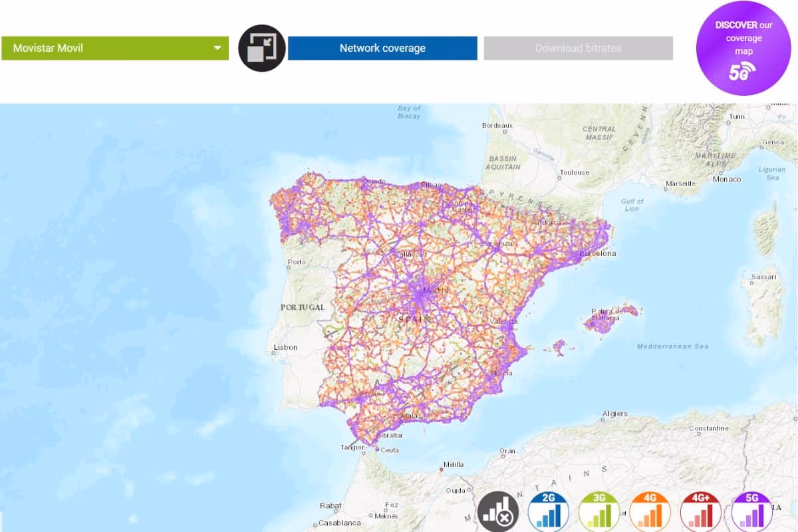Click the red 4G+ signal icon
798x532 pixels.
coord(700,513)
